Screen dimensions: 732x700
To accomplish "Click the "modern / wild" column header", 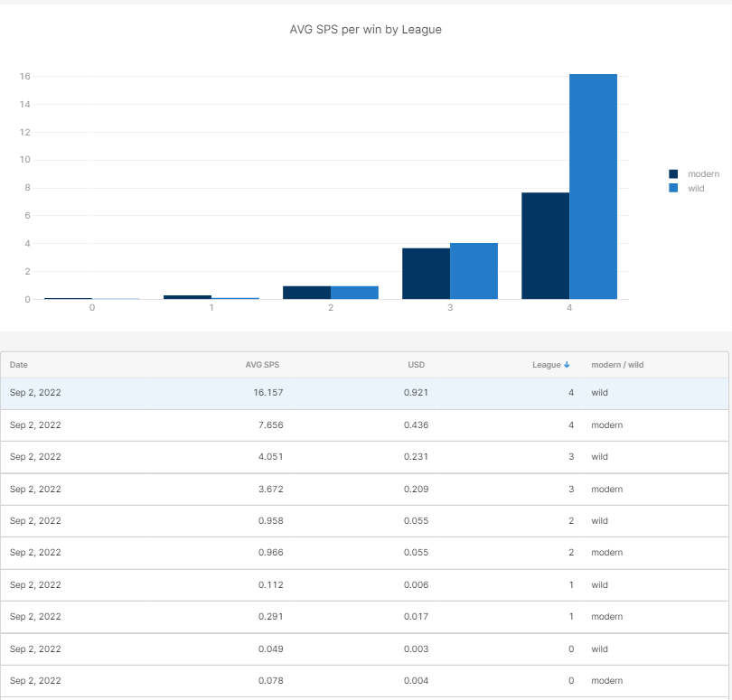I will [x=617, y=365].
